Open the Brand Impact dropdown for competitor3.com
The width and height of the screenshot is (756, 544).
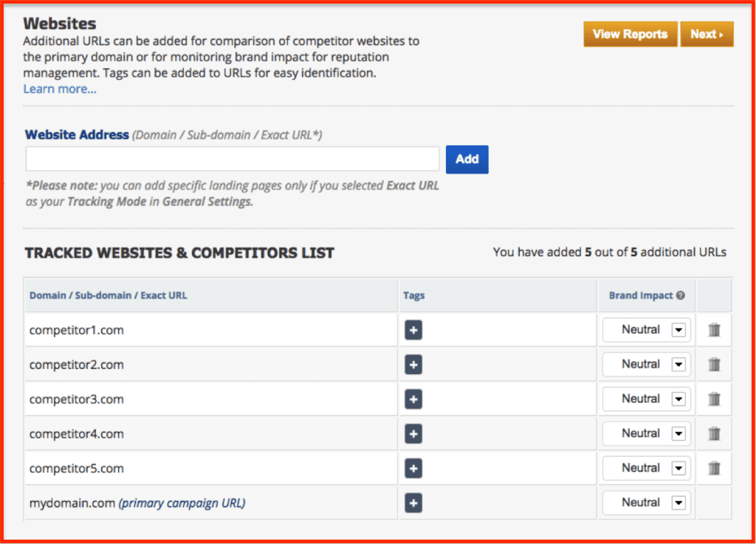646,399
